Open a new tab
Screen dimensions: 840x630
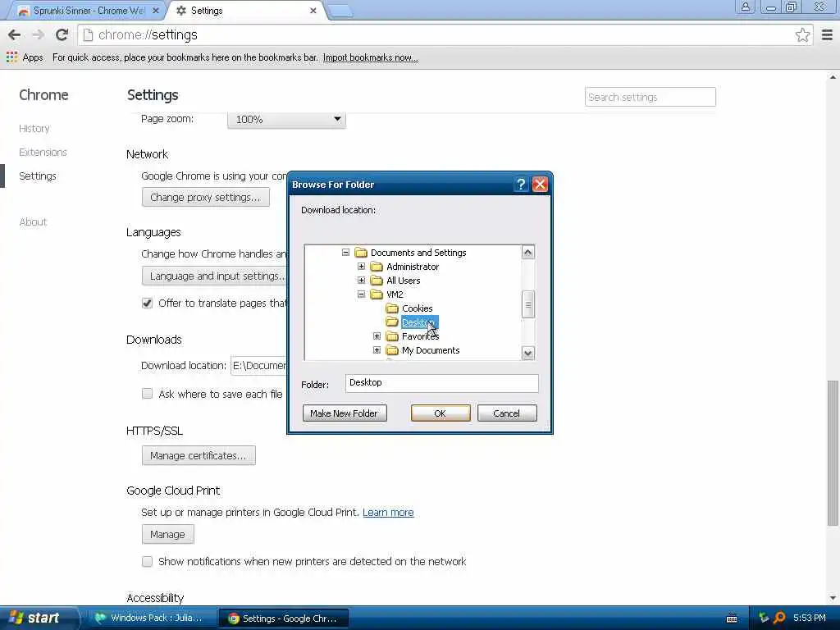340,10
